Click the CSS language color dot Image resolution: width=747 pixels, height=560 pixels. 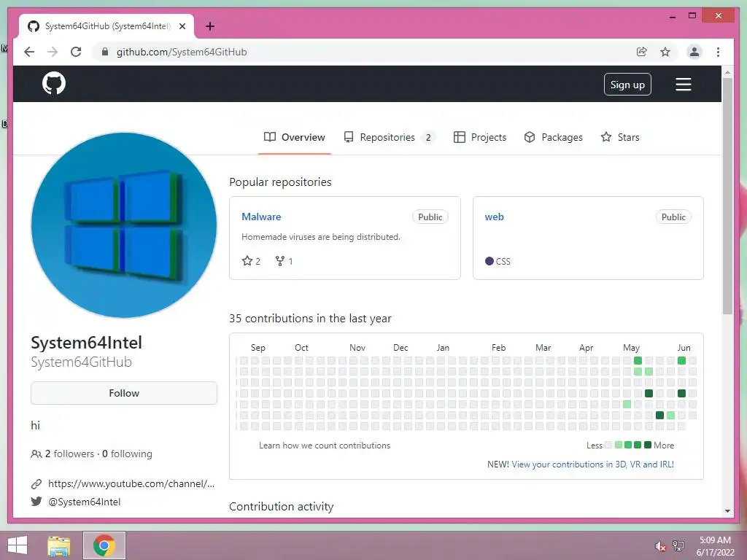[x=489, y=261]
